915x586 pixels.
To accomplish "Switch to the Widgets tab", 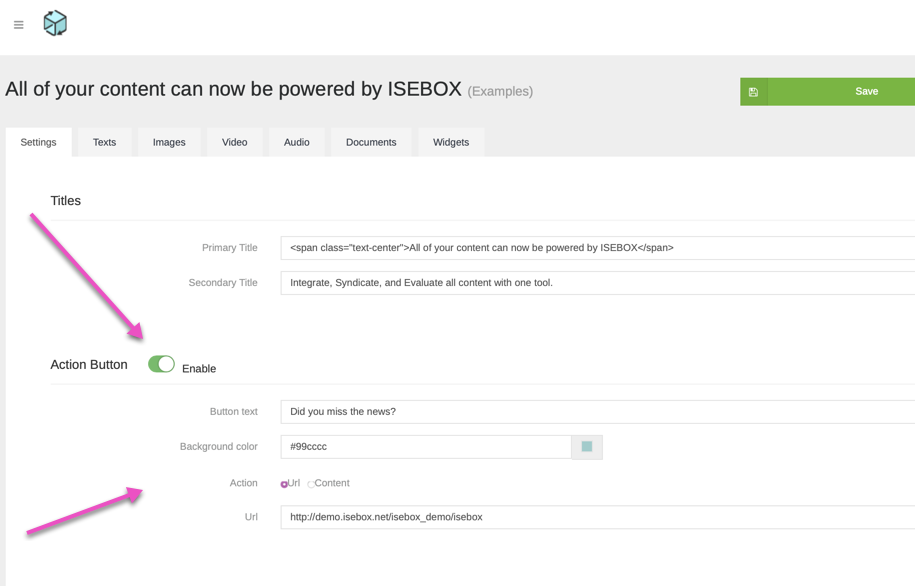I will tap(451, 142).
